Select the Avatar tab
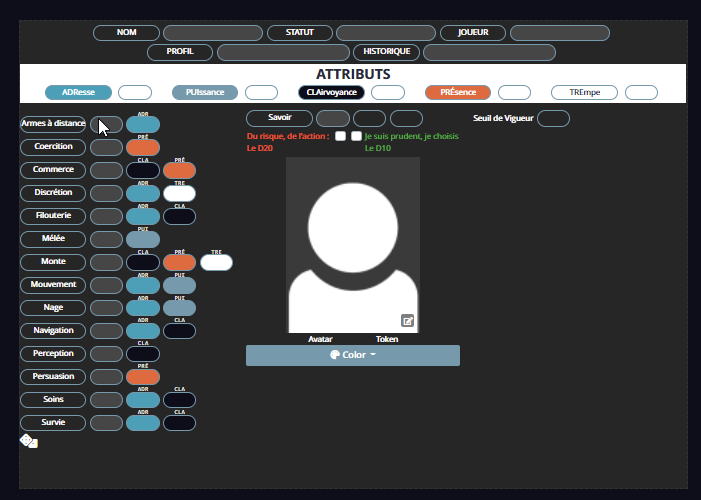The image size is (701, 500). tap(320, 339)
